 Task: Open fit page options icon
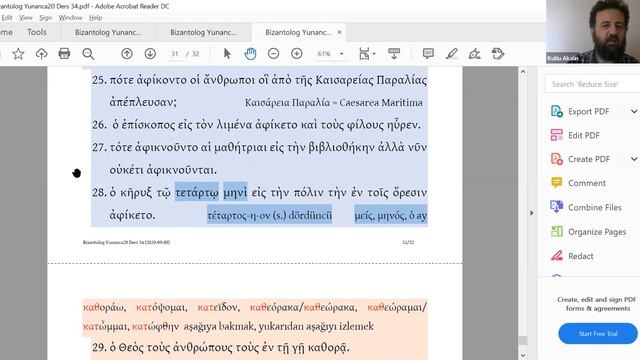(x=364, y=53)
